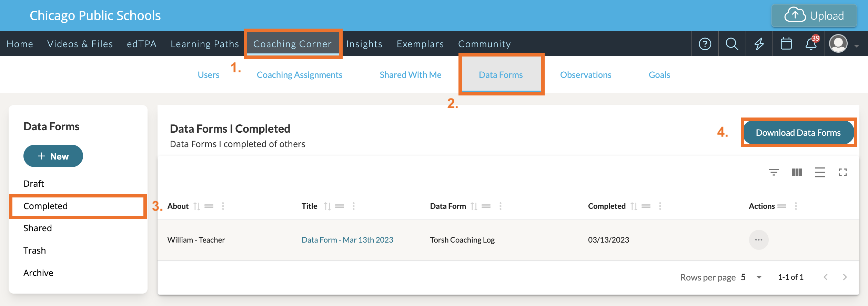Screen dimensions: 868x306
Task: Click the Download Data Forms button
Action: coord(798,133)
